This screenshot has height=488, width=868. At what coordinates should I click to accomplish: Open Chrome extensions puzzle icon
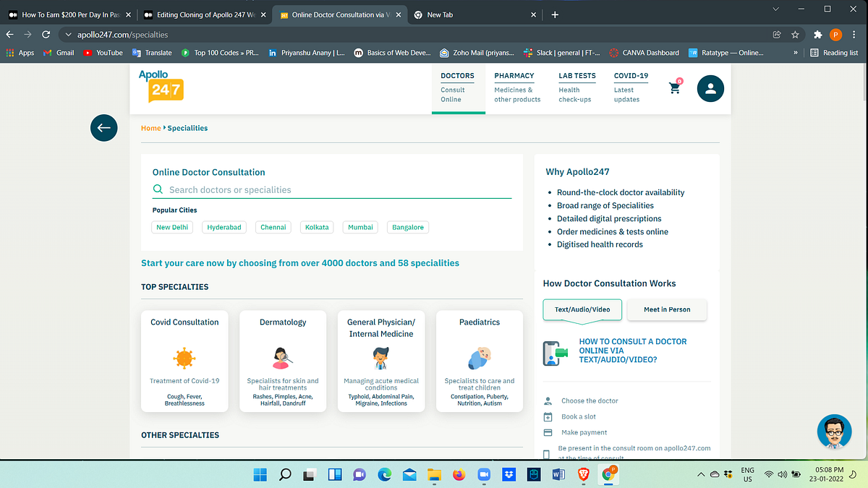(817, 34)
